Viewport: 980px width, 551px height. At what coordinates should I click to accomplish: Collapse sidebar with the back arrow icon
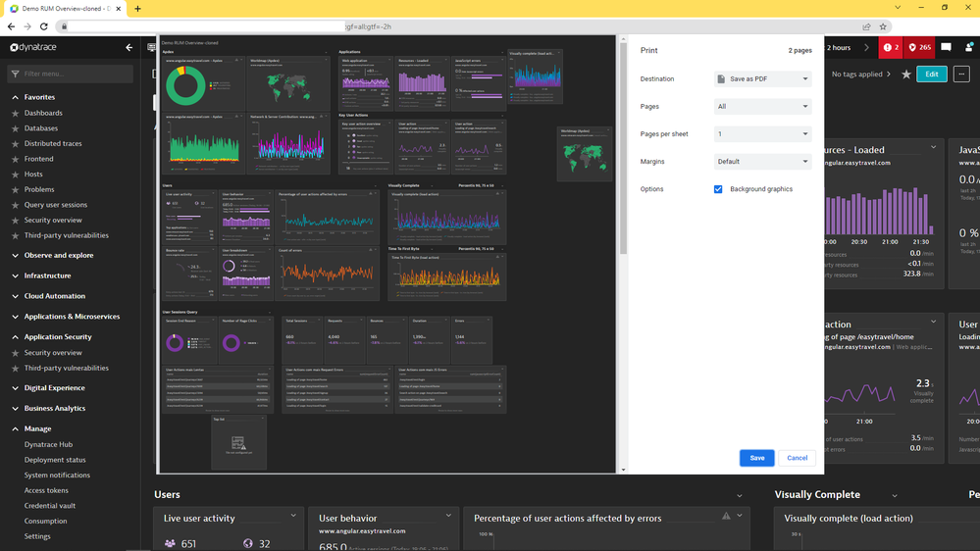pos(129,47)
